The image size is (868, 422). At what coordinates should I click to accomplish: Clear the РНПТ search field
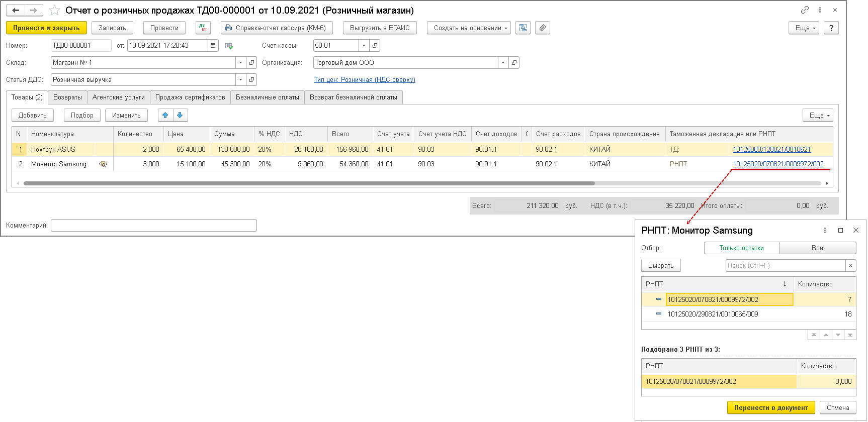click(850, 266)
